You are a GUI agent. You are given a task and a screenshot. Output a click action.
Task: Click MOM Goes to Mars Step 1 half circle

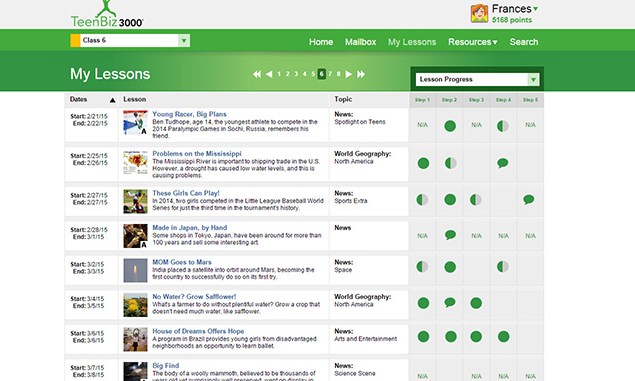(x=422, y=266)
